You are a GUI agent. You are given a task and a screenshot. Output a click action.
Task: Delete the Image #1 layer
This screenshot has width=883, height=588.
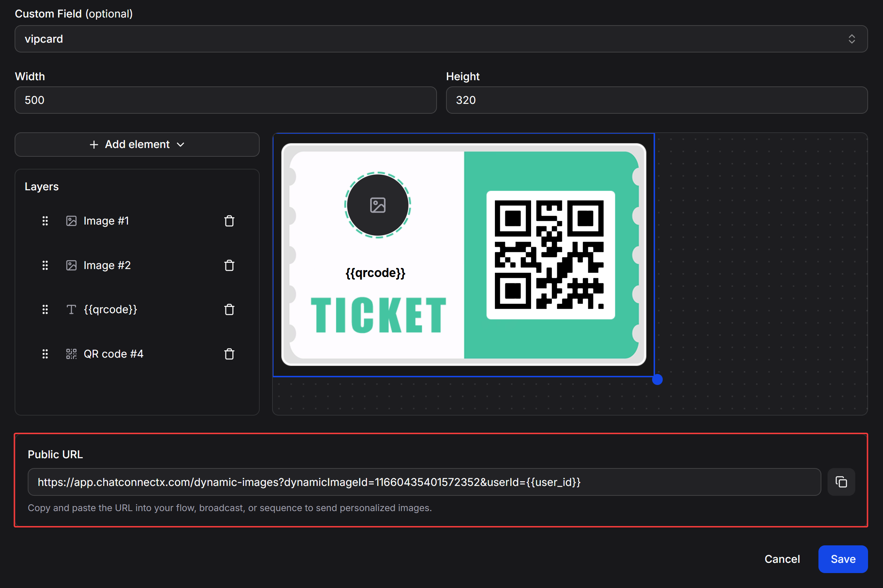point(229,221)
